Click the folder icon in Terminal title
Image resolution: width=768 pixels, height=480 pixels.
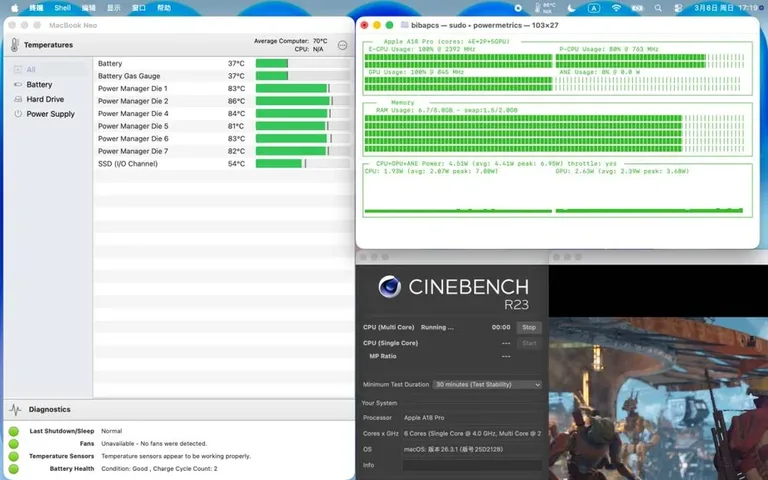coord(405,25)
